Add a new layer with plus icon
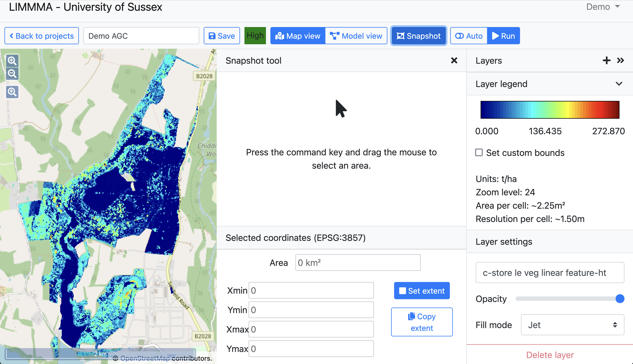Screen dimensions: 633x364 point(607,61)
